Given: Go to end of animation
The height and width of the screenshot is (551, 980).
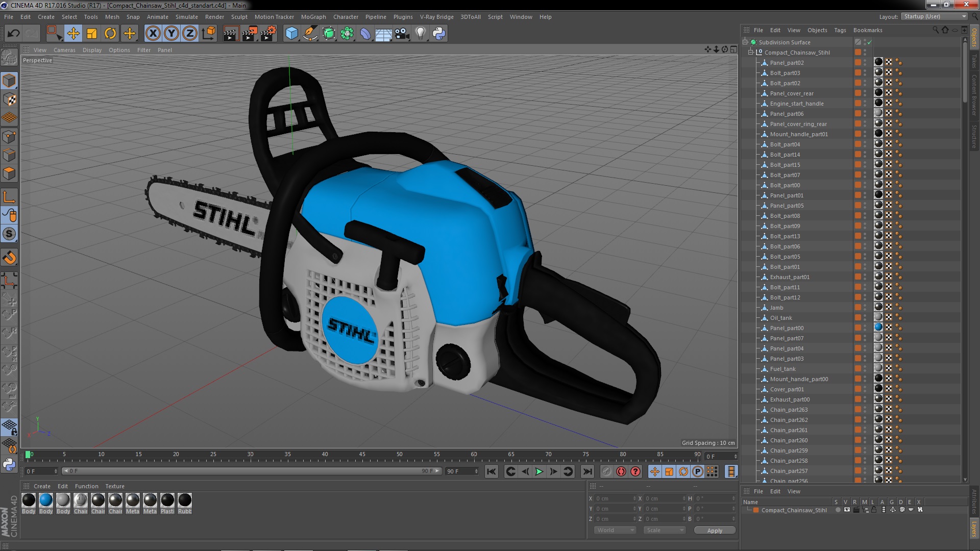Looking at the screenshot, I should tap(587, 471).
